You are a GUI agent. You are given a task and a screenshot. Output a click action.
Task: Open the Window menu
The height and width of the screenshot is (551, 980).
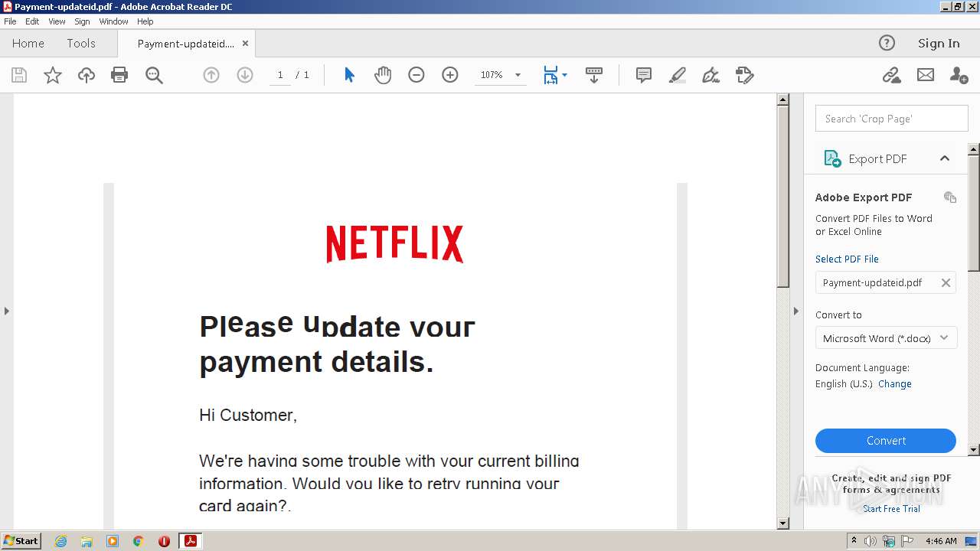point(113,21)
